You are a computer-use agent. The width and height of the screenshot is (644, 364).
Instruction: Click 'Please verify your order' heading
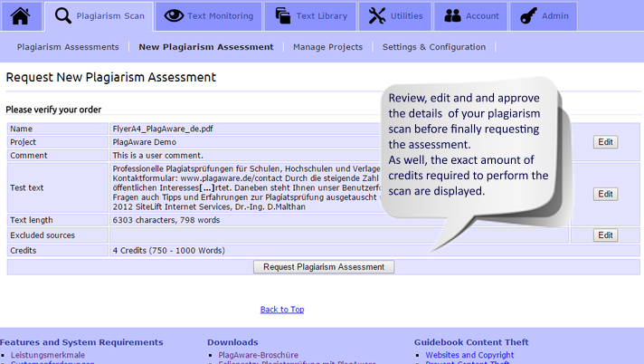click(x=53, y=110)
